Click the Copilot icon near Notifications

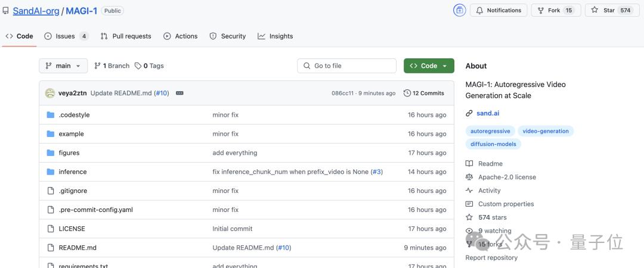tap(459, 10)
